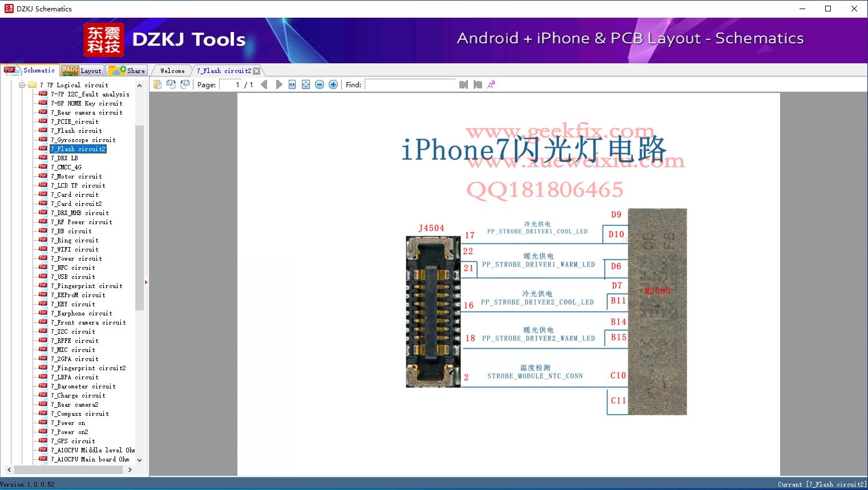Open 7_Motor circuit file

(76, 176)
